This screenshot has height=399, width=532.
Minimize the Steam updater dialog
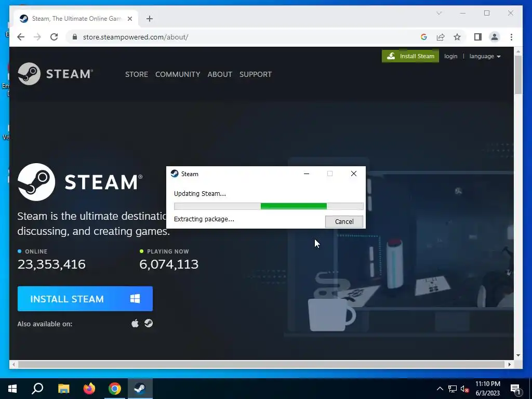pyautogui.click(x=307, y=174)
